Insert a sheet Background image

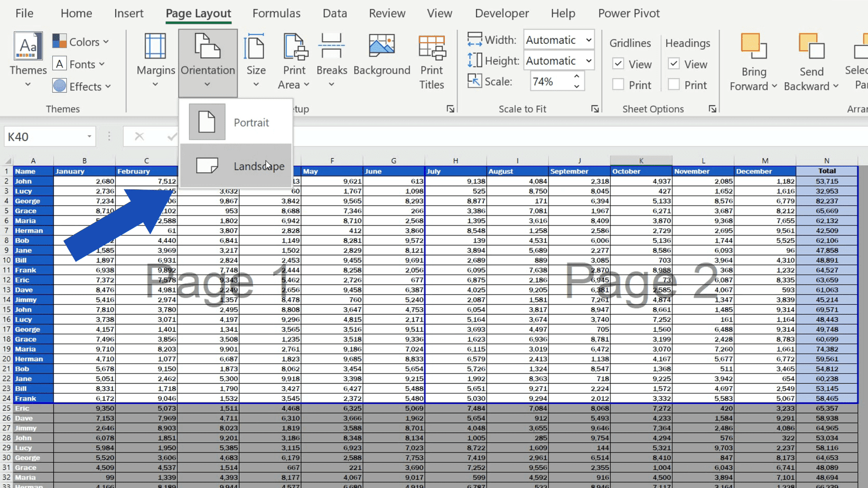pyautogui.click(x=381, y=58)
